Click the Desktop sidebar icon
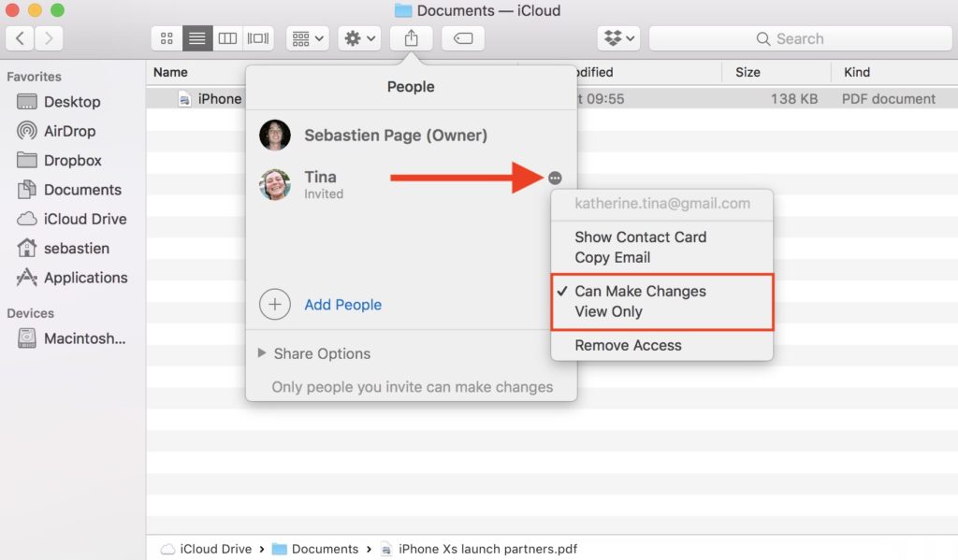Image resolution: width=958 pixels, height=560 pixels. point(26,101)
